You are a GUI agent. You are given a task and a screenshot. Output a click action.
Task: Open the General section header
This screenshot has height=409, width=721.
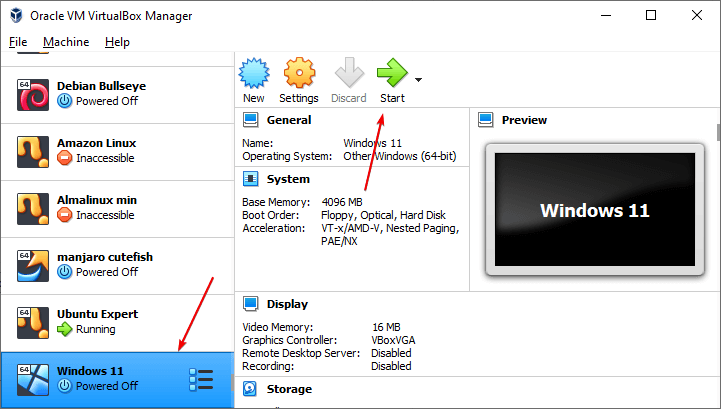288,120
